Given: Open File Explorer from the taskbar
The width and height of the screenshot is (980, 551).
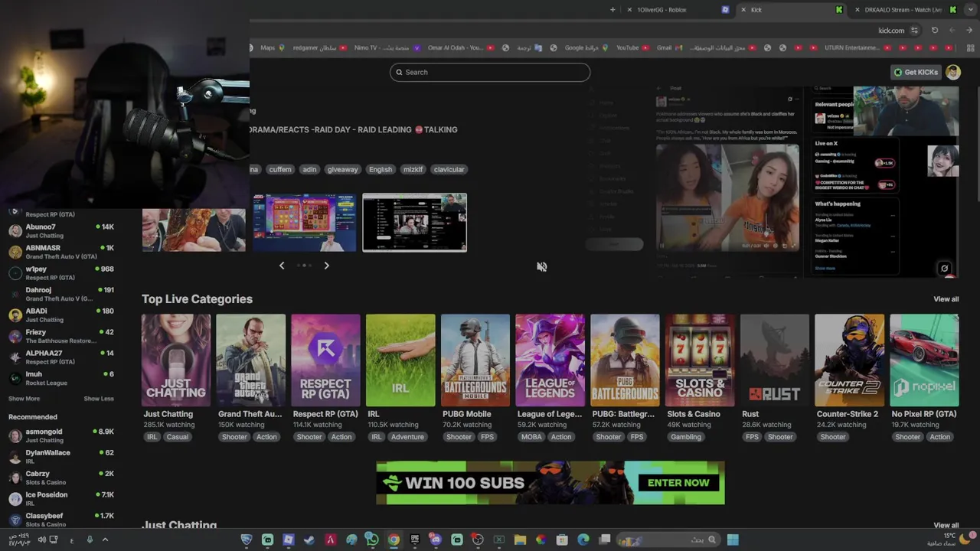Looking at the screenshot, I should point(520,540).
